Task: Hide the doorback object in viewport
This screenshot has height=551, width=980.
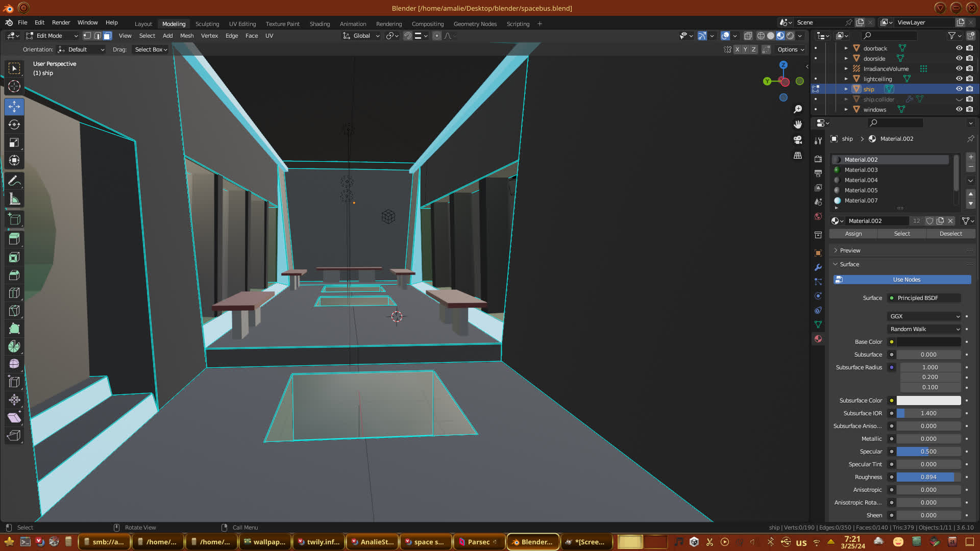Action: click(x=959, y=48)
